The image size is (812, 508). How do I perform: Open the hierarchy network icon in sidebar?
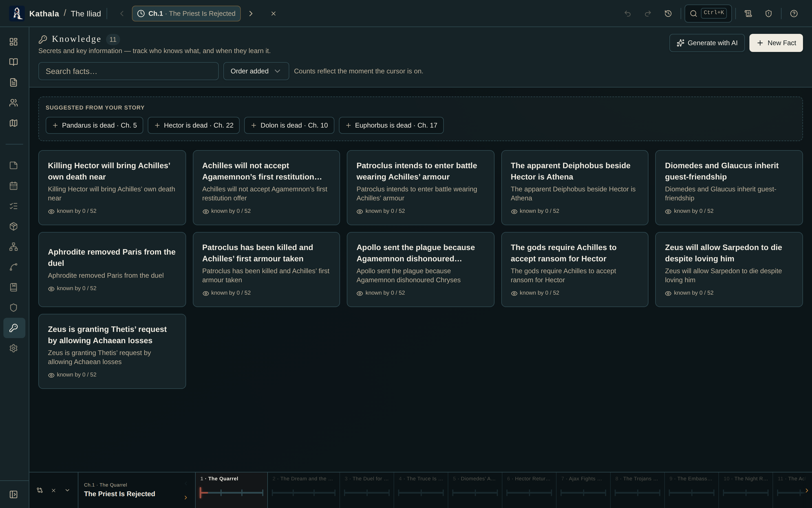coord(14,247)
